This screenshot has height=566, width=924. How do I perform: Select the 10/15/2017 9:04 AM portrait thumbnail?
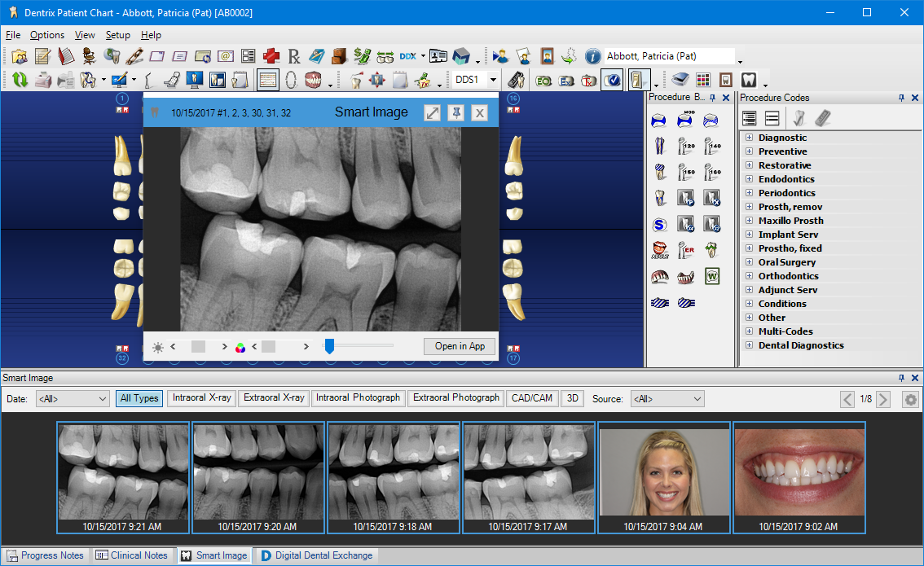tap(663, 478)
